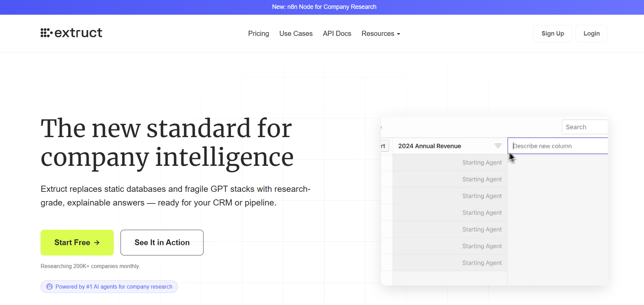The image size is (644, 305).
Task: Click the Describe new column input
Action: tap(559, 146)
